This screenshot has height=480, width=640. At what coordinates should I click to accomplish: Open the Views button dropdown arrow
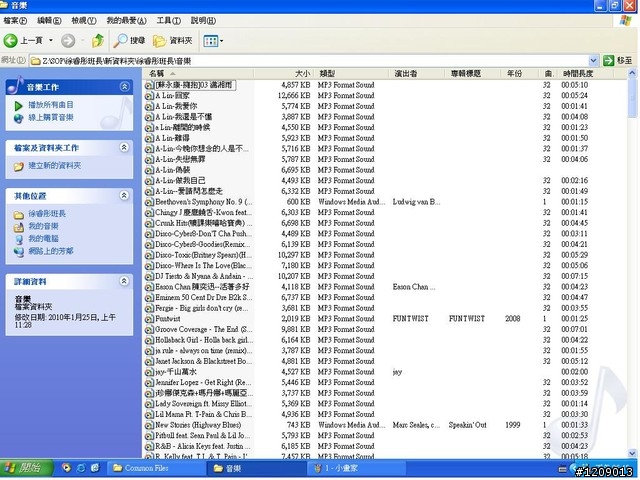pos(222,40)
